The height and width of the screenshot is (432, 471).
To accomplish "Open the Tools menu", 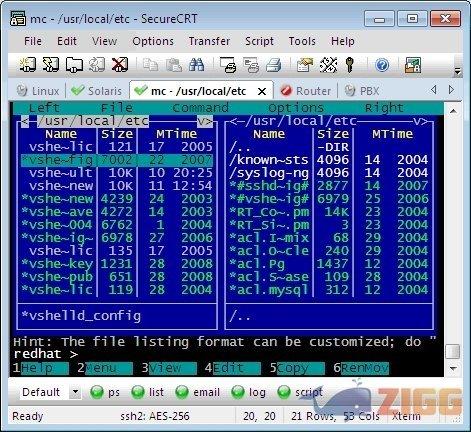I will 302,41.
